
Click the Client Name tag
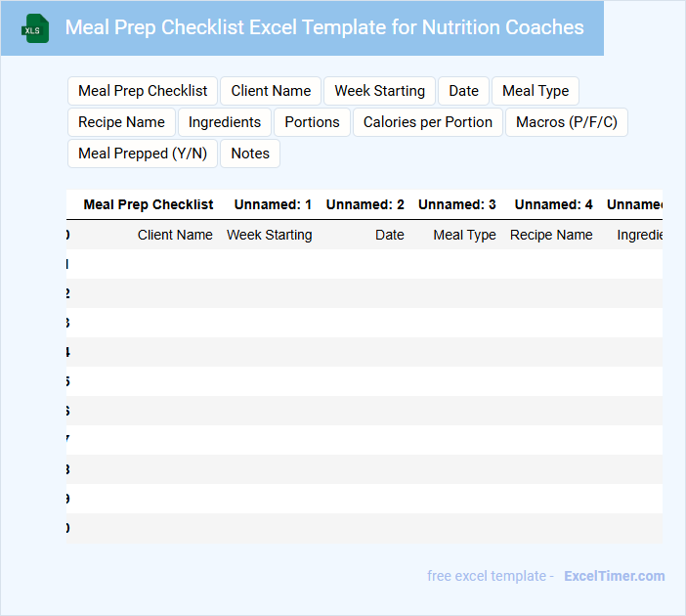pyautogui.click(x=271, y=91)
